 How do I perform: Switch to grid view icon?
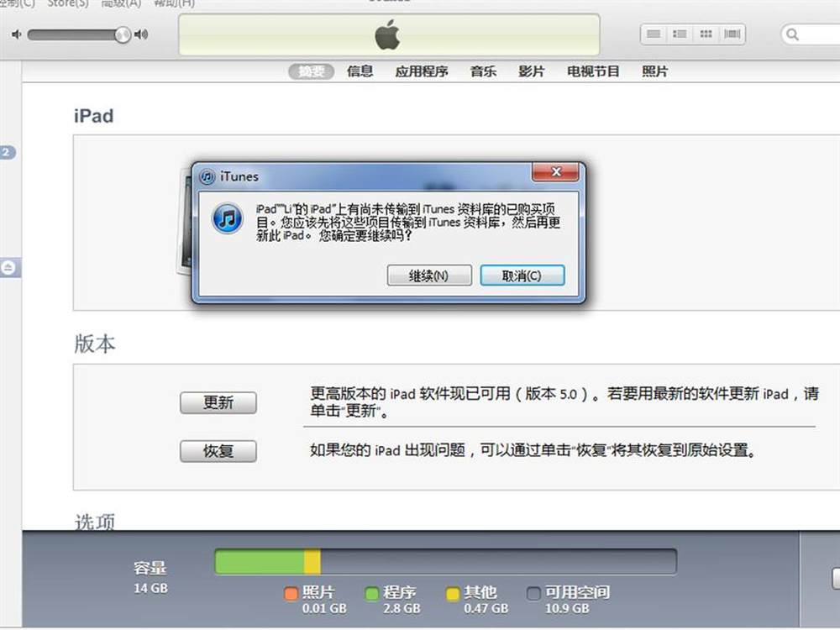[x=706, y=34]
